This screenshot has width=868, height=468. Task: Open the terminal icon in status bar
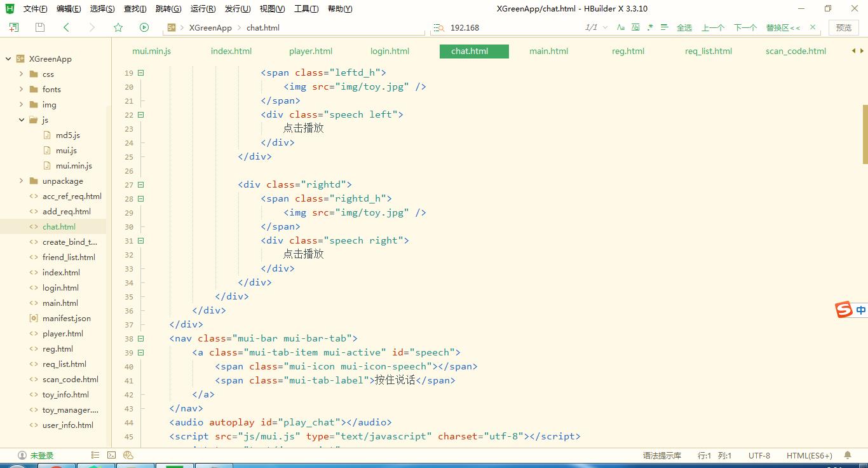[x=112, y=455]
